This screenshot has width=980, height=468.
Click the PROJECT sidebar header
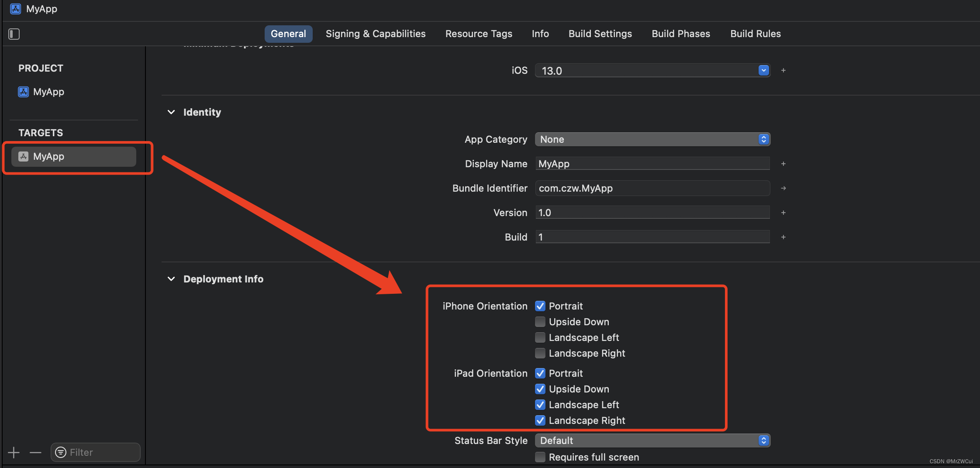[41, 68]
